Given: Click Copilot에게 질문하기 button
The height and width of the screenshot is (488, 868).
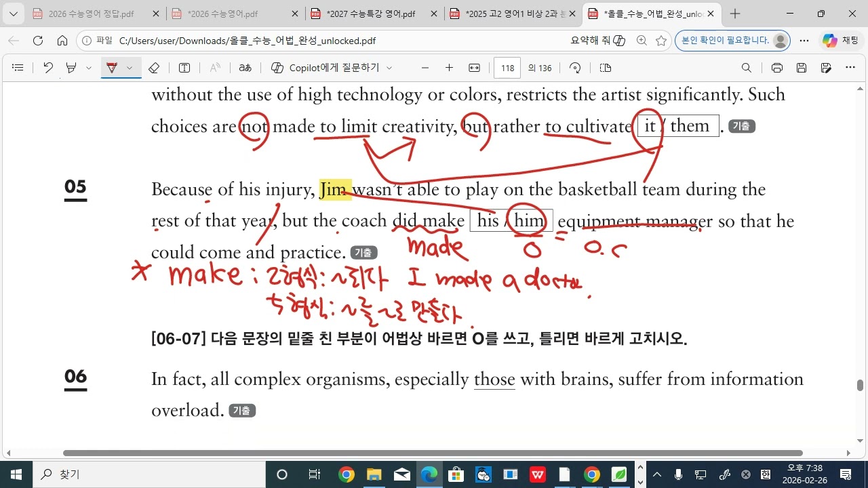Looking at the screenshot, I should point(325,68).
